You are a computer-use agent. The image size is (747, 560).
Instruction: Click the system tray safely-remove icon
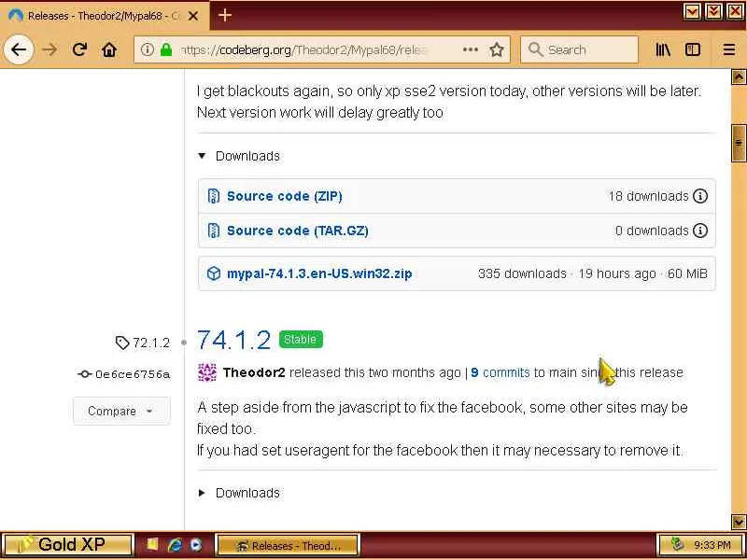(x=678, y=544)
